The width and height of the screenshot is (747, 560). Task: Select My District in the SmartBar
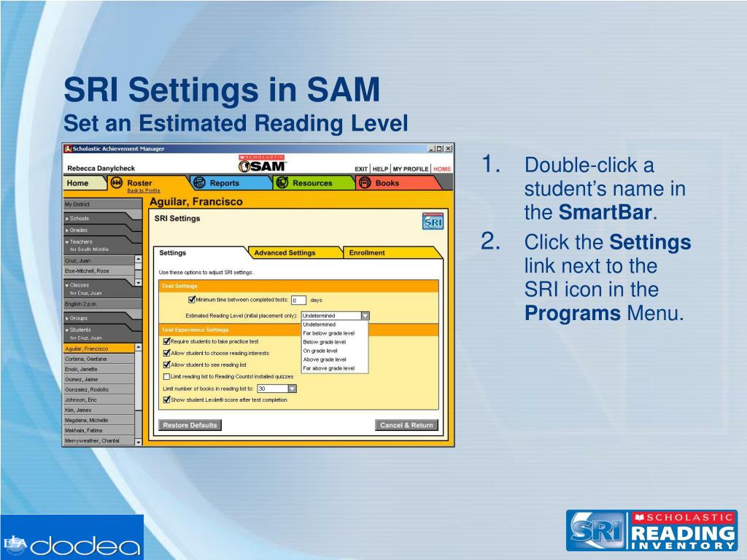click(x=102, y=204)
